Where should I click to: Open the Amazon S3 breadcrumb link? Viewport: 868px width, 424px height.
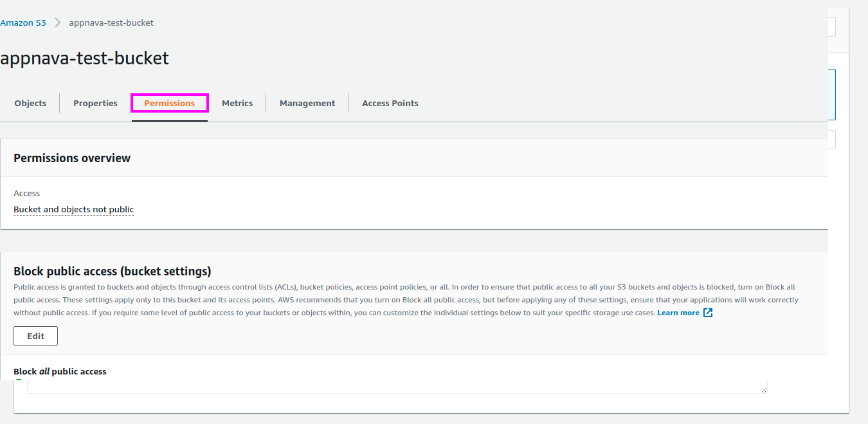tap(23, 23)
